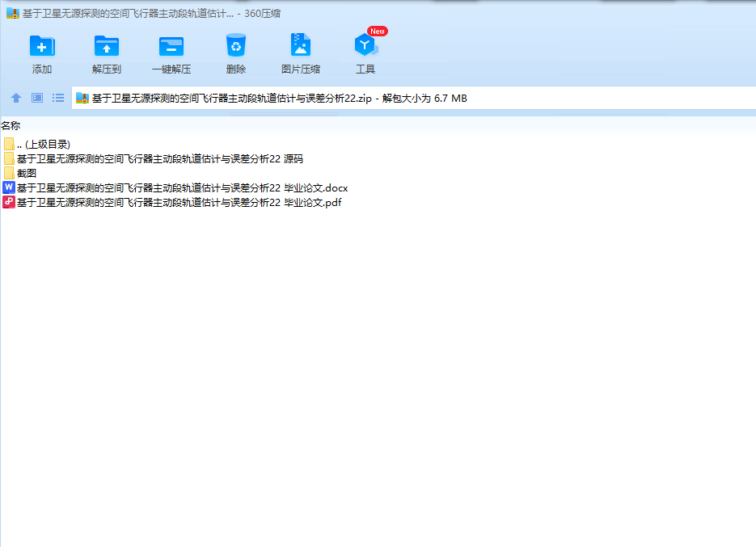
Task: Select the 毕业论文.pdf file
Action: [172, 202]
